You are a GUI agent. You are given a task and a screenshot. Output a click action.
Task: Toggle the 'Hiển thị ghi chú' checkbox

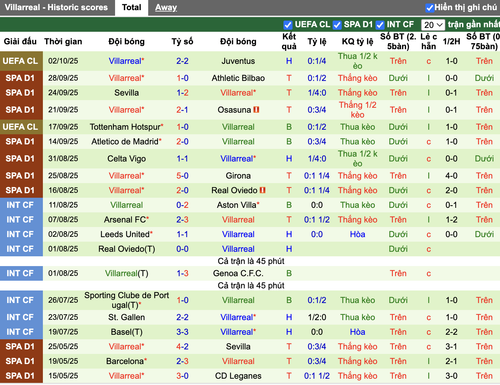click(430, 8)
